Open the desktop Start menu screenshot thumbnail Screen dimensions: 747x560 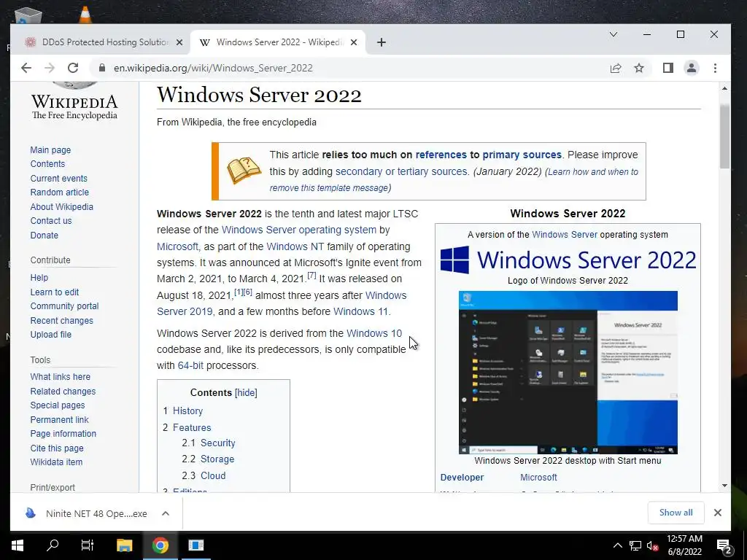point(568,373)
